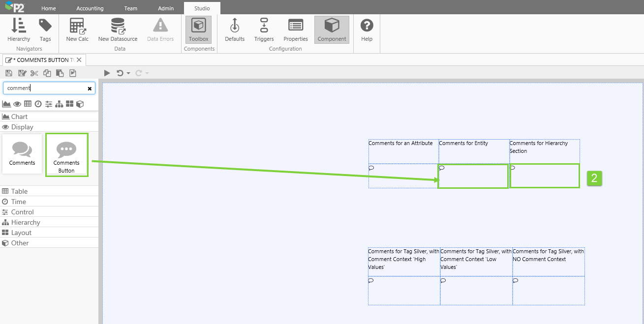Click the Save icon in the editor toolbar
The height and width of the screenshot is (324, 644).
click(8, 73)
